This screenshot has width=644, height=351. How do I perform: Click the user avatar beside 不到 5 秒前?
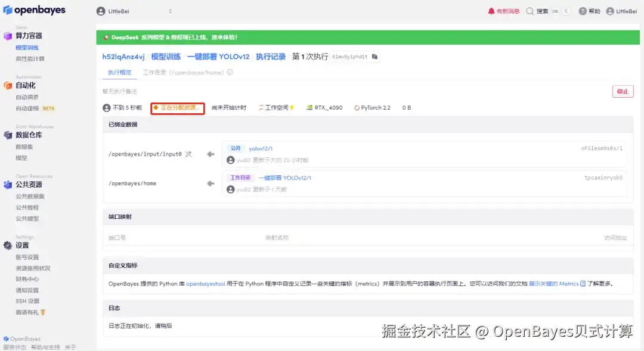click(107, 108)
